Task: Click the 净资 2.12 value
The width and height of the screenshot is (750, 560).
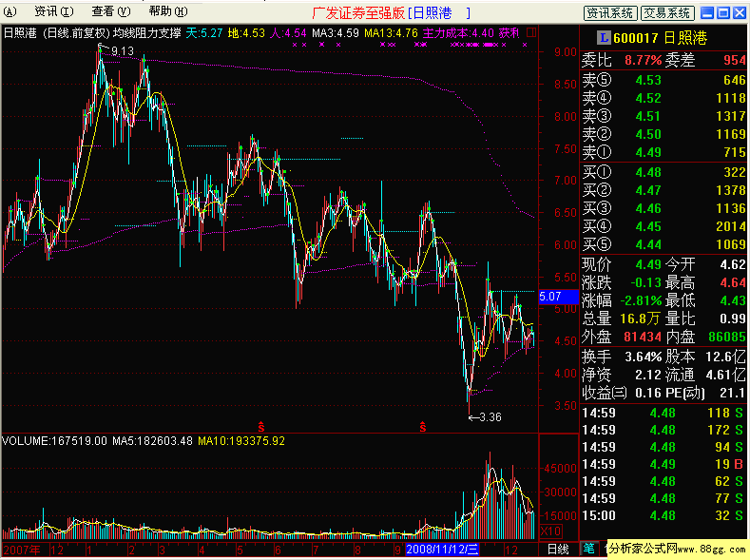Action: (648, 375)
